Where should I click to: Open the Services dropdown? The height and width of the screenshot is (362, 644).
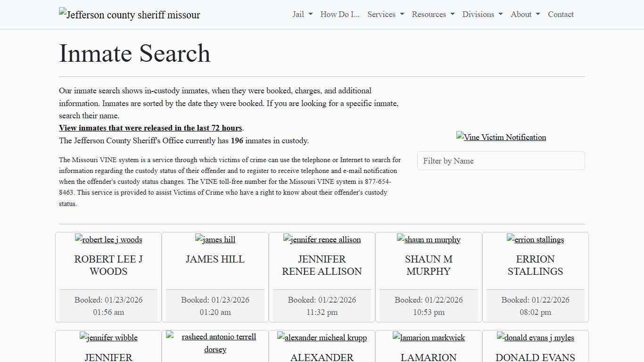click(385, 14)
